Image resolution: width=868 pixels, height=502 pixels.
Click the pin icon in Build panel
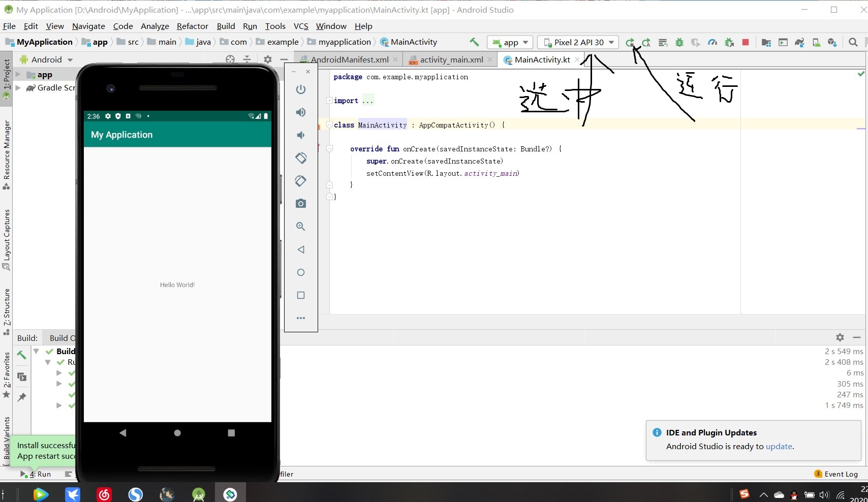point(22,397)
